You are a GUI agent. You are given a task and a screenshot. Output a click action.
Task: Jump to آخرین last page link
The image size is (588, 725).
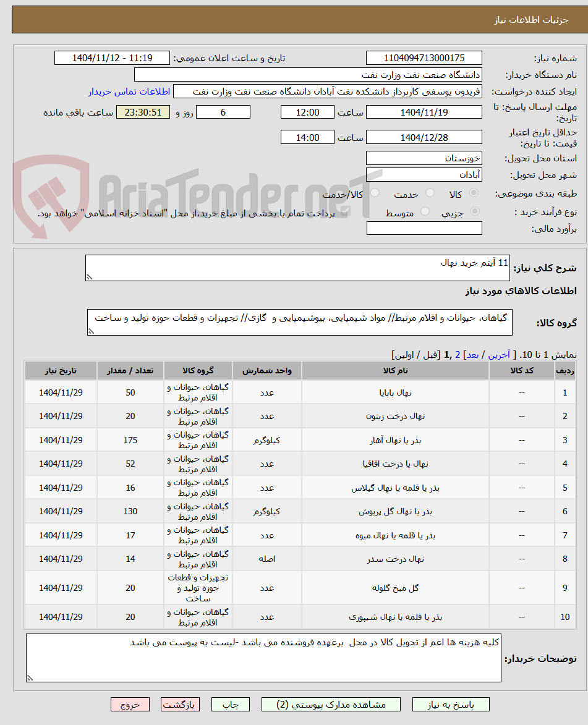(499, 355)
